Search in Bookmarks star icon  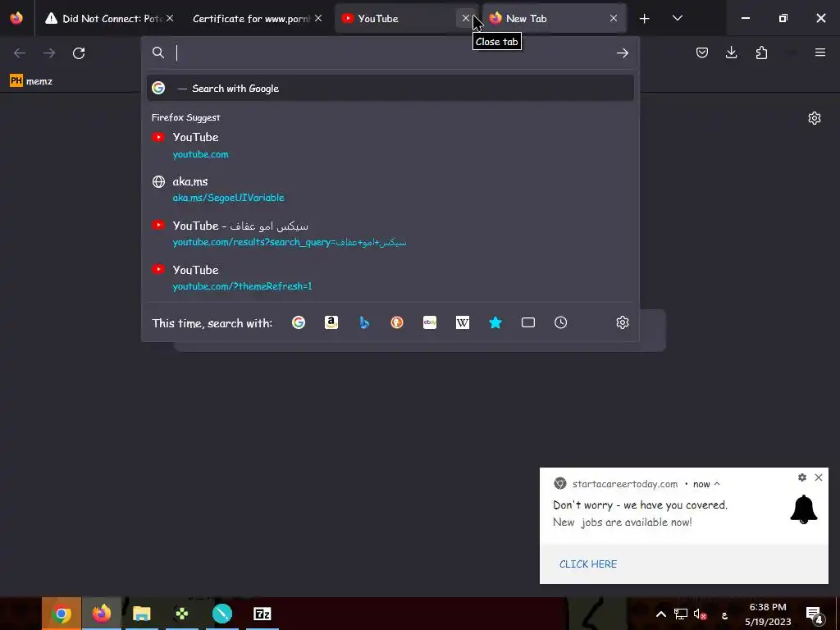pos(495,322)
